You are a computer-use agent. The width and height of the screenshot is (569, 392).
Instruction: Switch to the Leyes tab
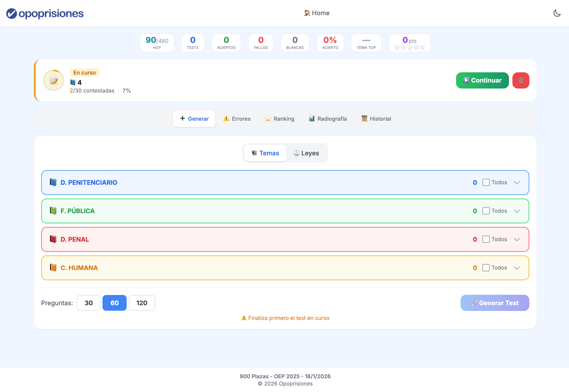tap(306, 153)
